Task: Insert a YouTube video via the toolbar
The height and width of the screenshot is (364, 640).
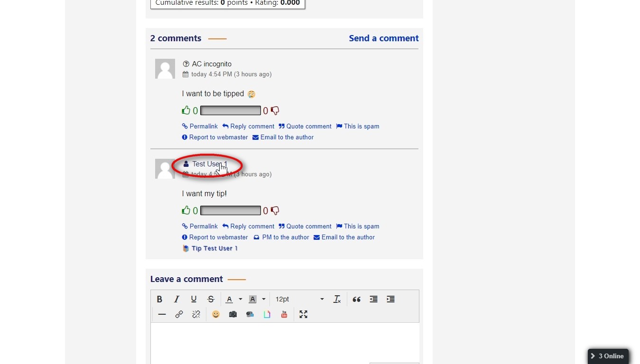Action: pos(284,314)
